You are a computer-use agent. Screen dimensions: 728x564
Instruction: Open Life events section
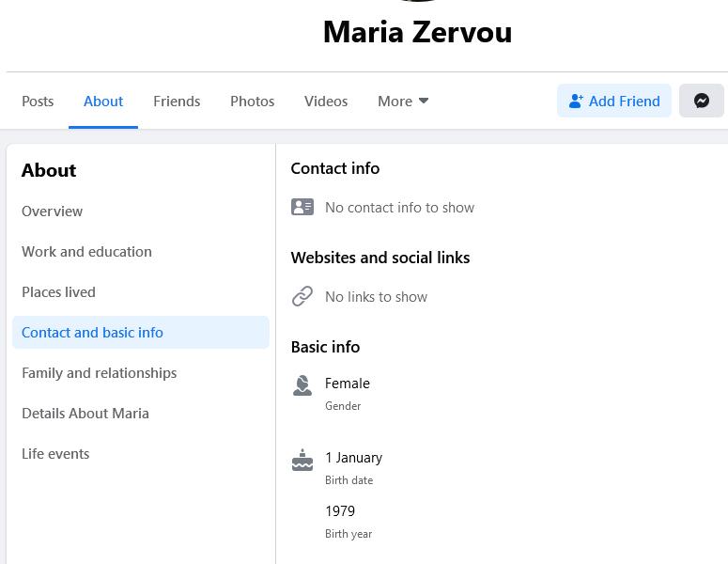click(x=55, y=453)
